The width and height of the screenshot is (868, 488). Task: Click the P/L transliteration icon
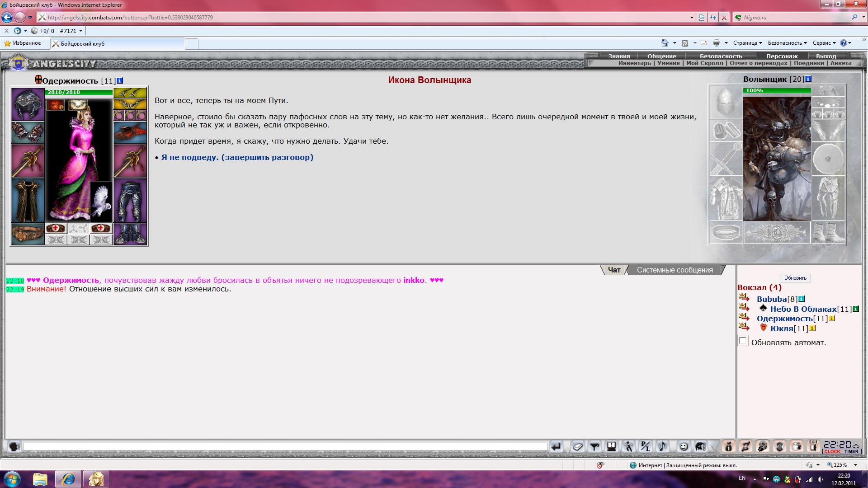[646, 446]
